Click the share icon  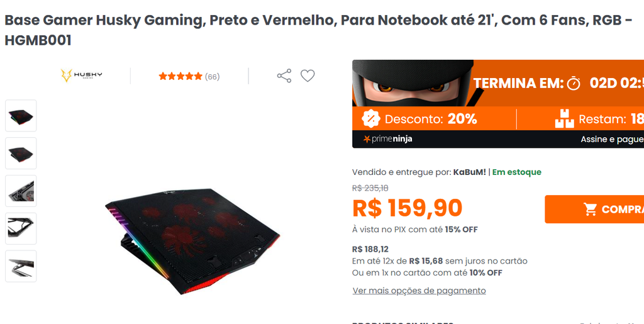284,76
